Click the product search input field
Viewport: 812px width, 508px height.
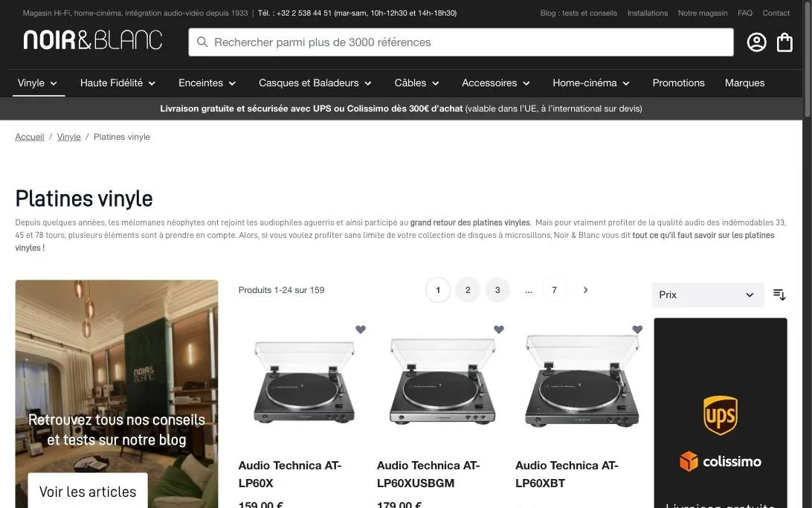461,42
